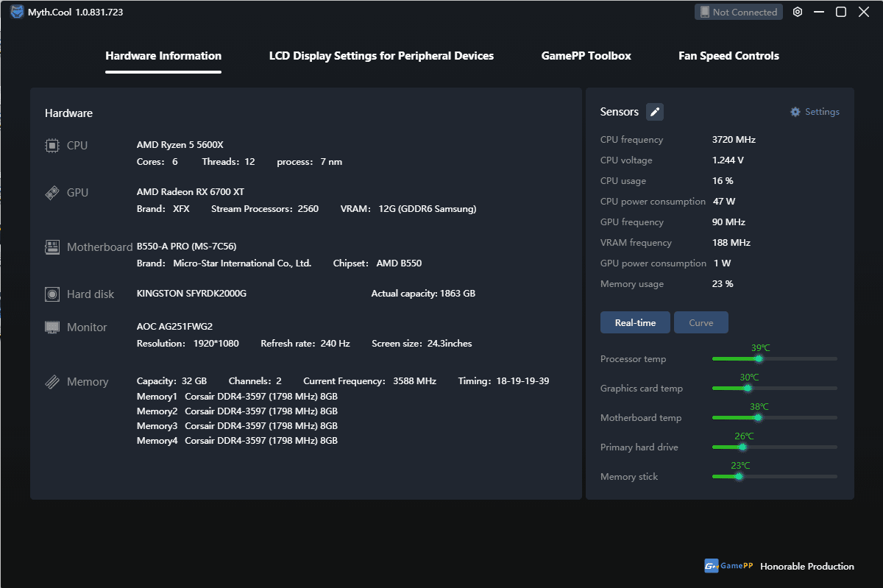This screenshot has width=883, height=588.
Task: Click the CPU frequency 3720 MHz value
Action: coord(734,140)
